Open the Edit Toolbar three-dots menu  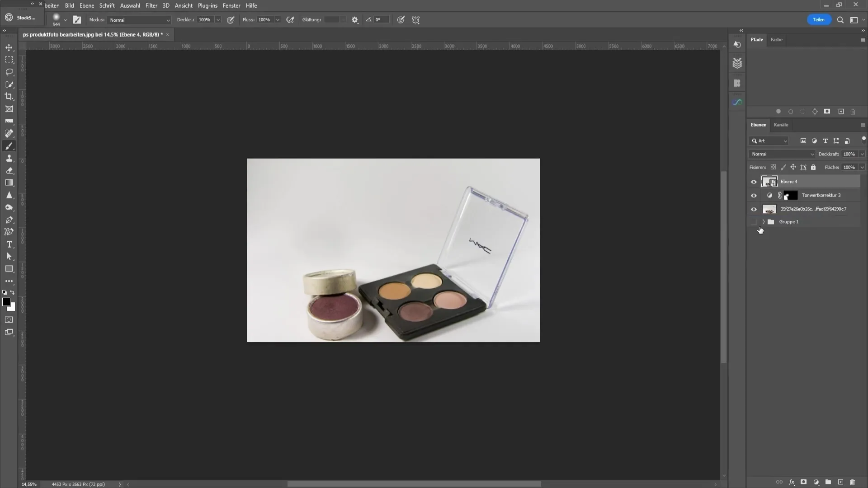coord(9,281)
